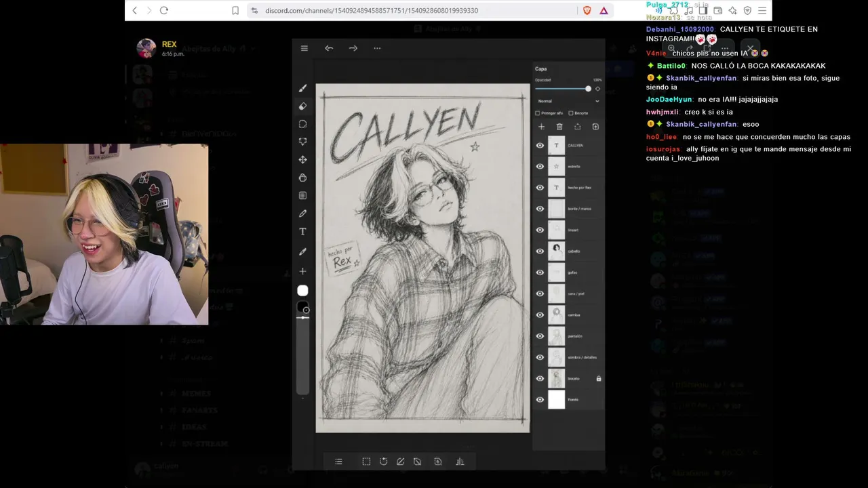The image size is (868, 488).
Task: Click the add image layer icon
Action: click(x=595, y=127)
